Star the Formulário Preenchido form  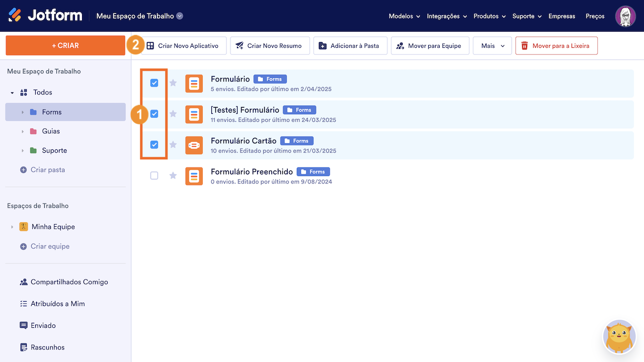pos(173,176)
